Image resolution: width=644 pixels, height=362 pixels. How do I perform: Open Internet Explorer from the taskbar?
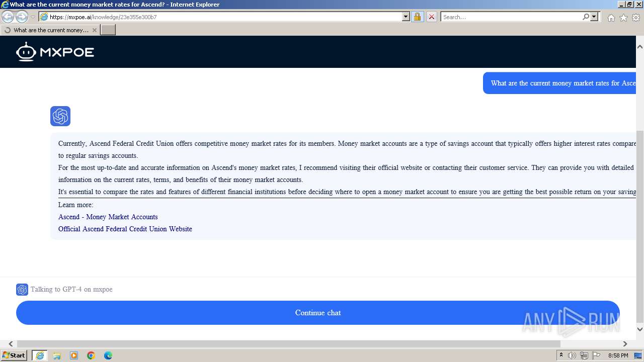[40, 355]
